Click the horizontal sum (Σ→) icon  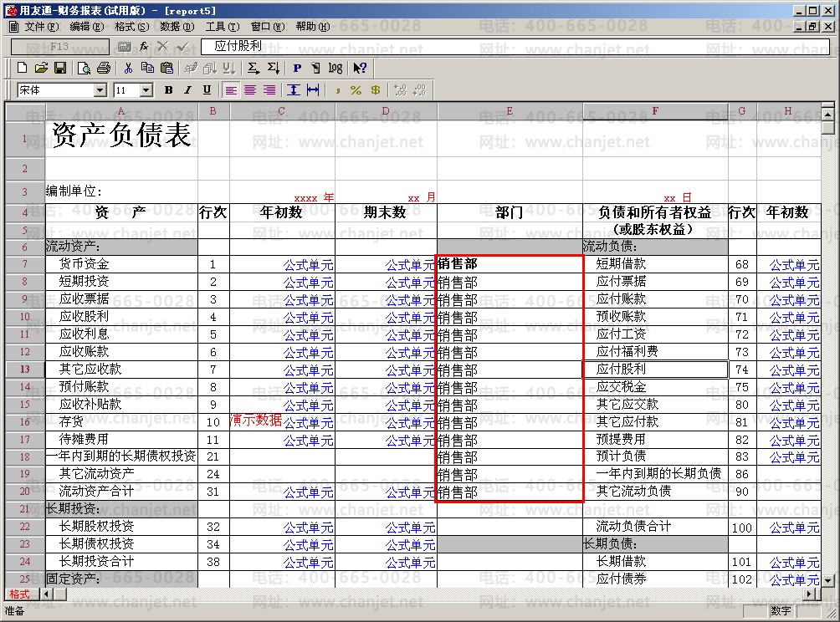click(x=254, y=68)
